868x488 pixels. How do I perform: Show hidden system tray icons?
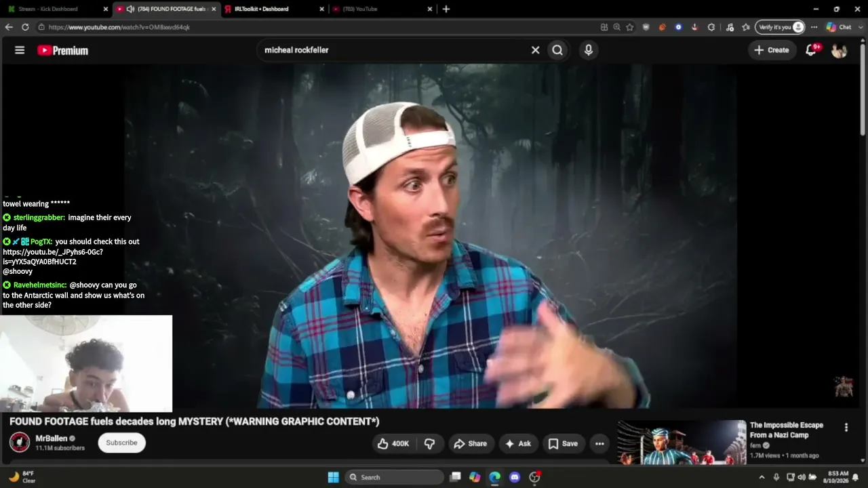point(762,477)
